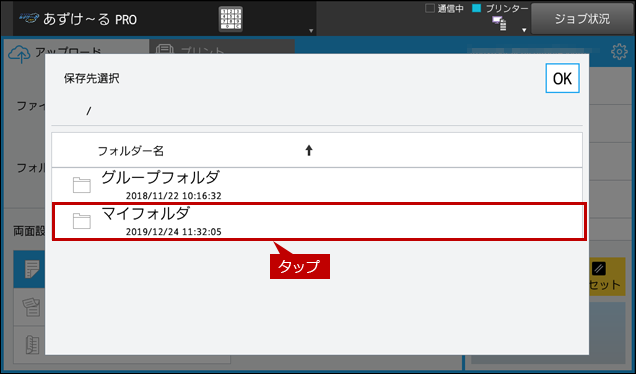Open the numeric keypad icon

(x=231, y=19)
